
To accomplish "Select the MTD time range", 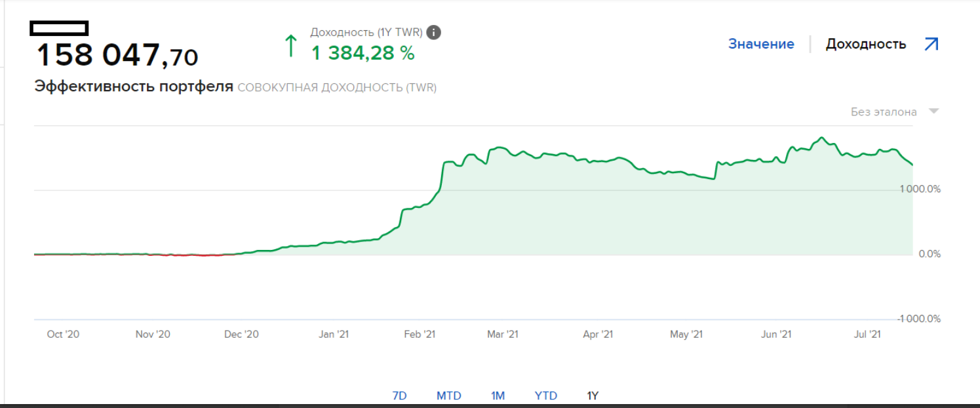I will click(x=449, y=396).
